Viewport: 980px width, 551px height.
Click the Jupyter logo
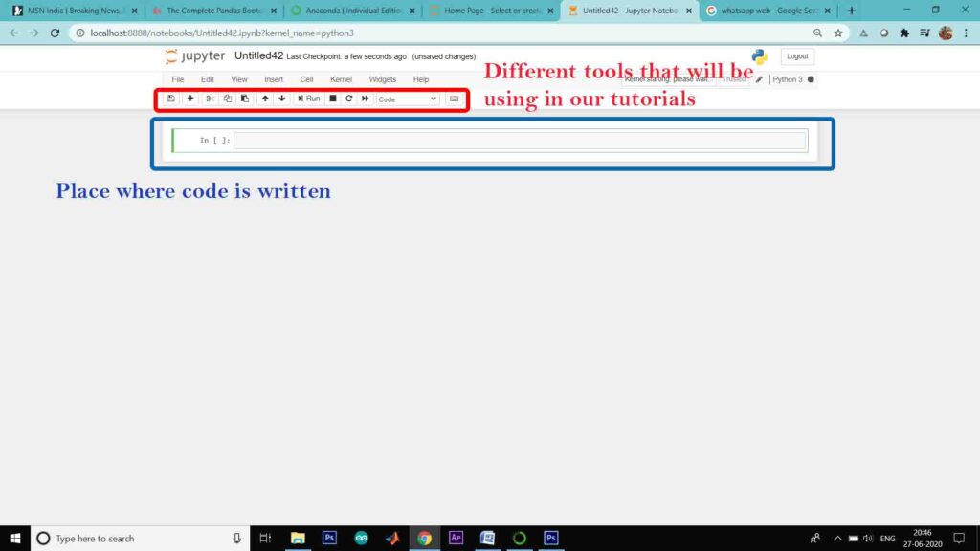pos(195,56)
